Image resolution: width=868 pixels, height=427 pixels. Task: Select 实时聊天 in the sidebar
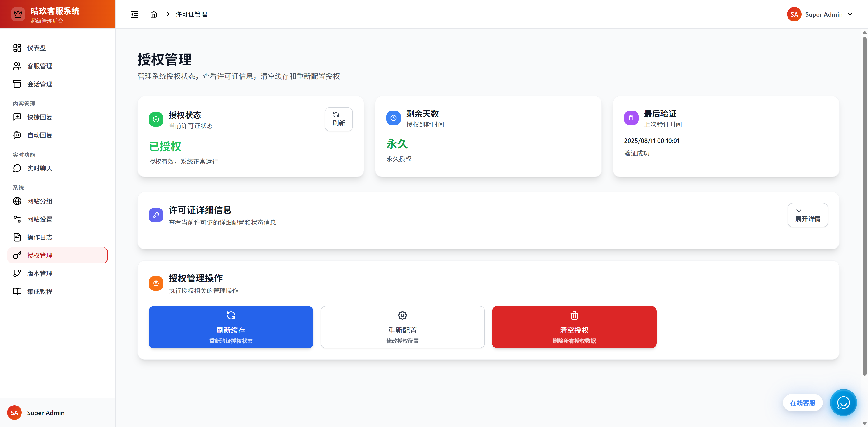pos(39,168)
